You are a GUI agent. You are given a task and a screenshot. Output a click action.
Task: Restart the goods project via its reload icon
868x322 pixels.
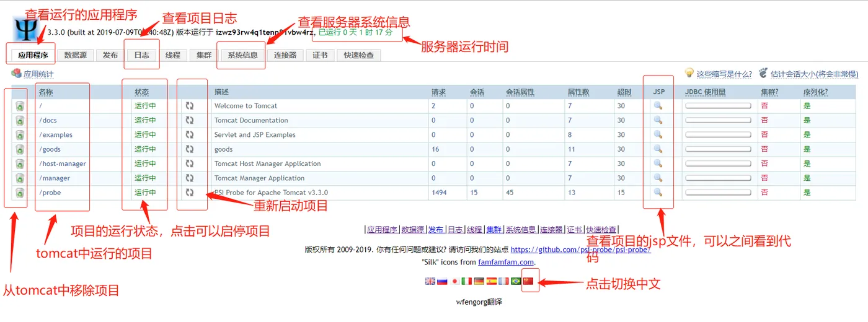190,149
